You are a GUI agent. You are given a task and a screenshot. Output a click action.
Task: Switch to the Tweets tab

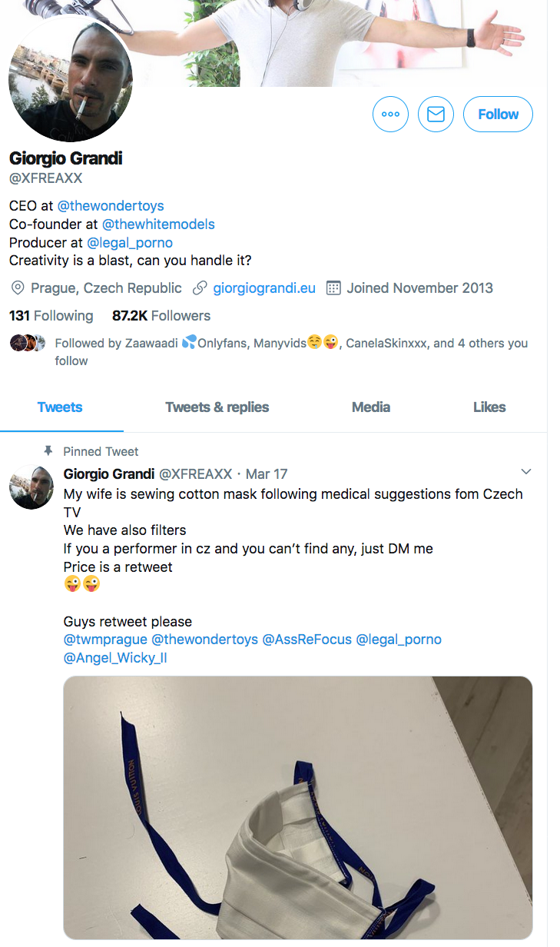[x=60, y=407]
